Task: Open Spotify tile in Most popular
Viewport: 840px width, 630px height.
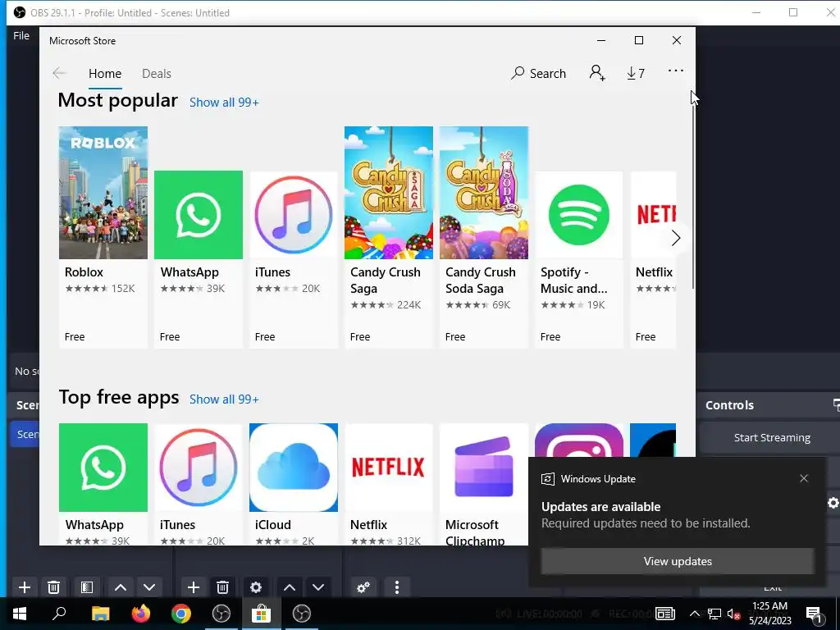Action: tap(579, 259)
